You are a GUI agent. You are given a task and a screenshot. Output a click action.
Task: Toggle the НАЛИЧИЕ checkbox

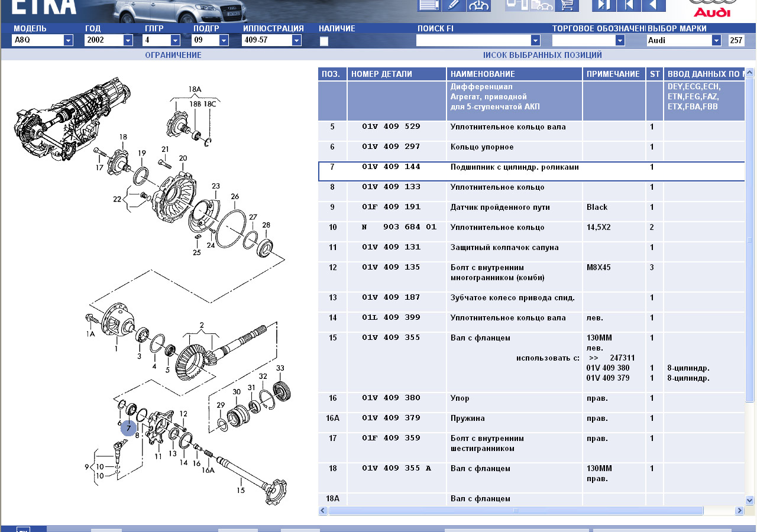(323, 41)
